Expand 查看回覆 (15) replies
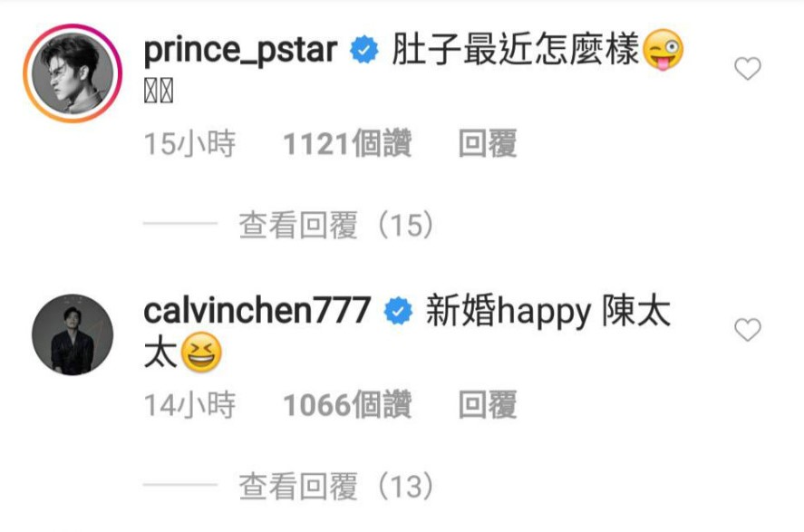This screenshot has width=804, height=532. tap(336, 225)
